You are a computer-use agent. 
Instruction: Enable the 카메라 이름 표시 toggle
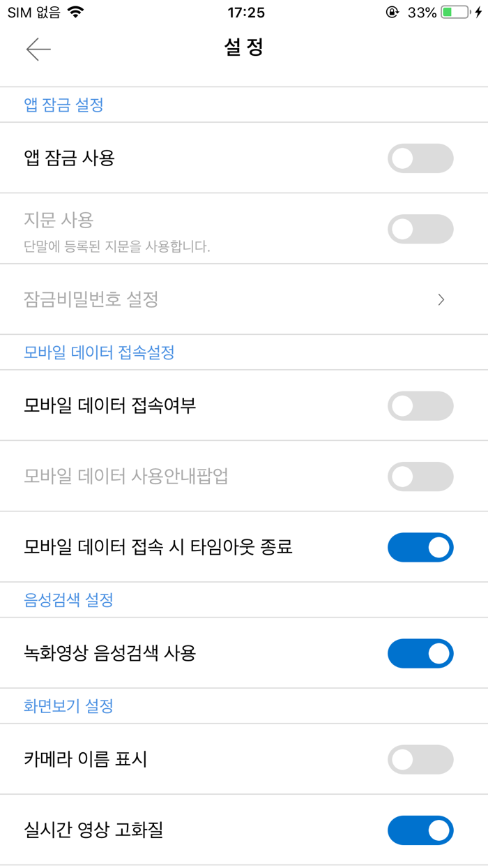pyautogui.click(x=420, y=760)
